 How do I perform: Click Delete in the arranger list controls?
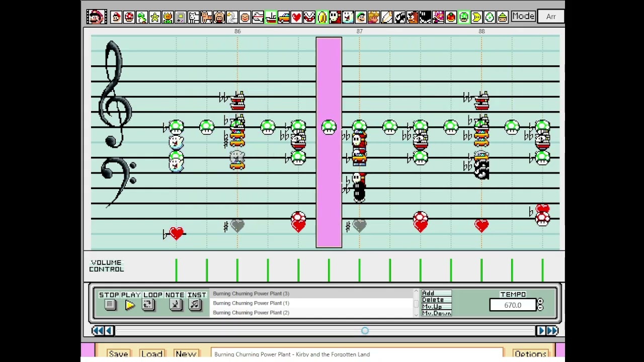pyautogui.click(x=436, y=300)
